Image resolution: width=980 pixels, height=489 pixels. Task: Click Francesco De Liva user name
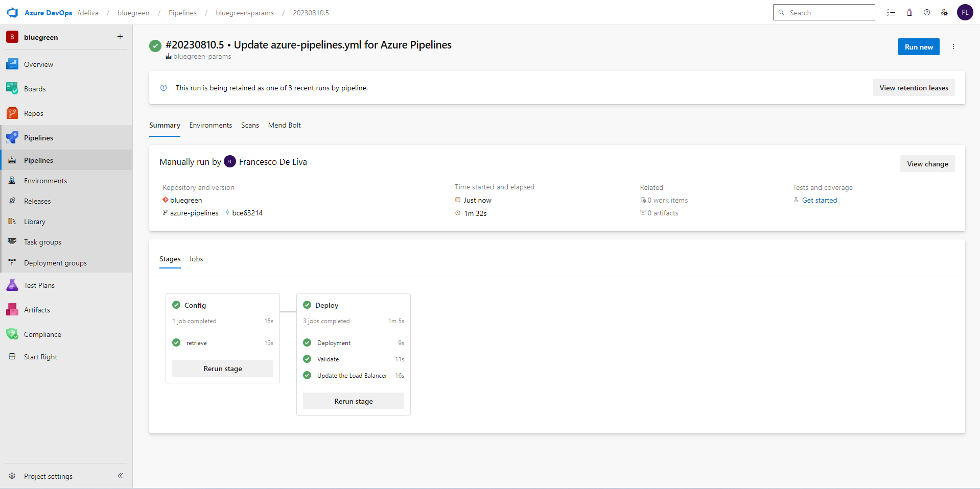(273, 162)
